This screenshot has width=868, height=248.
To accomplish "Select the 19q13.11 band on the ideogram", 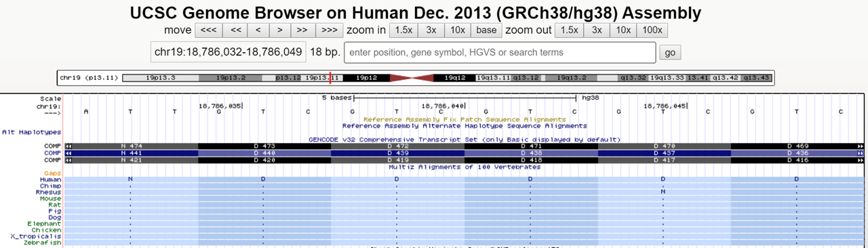I will (494, 78).
